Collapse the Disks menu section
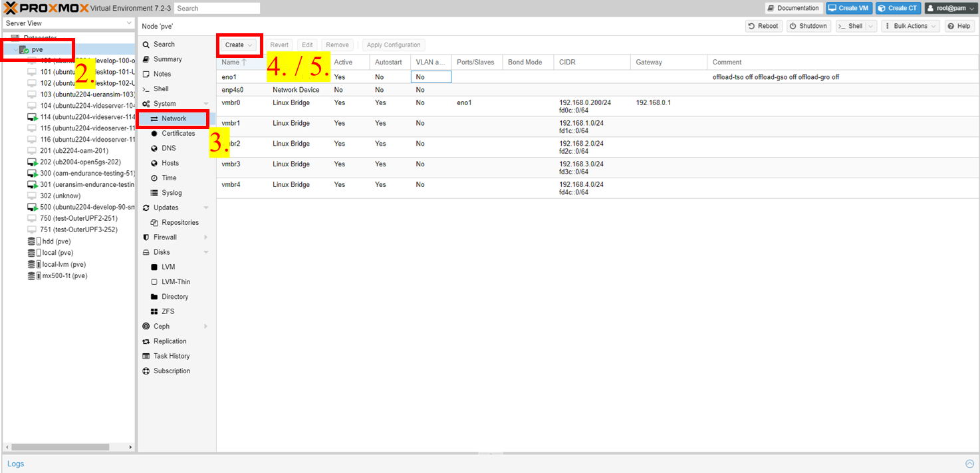The width and height of the screenshot is (980, 473). [x=206, y=252]
